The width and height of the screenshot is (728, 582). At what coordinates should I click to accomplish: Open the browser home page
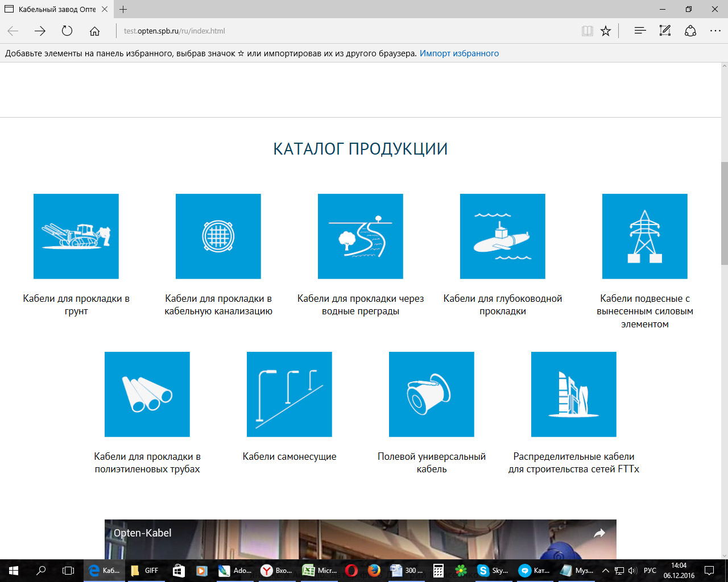94,31
